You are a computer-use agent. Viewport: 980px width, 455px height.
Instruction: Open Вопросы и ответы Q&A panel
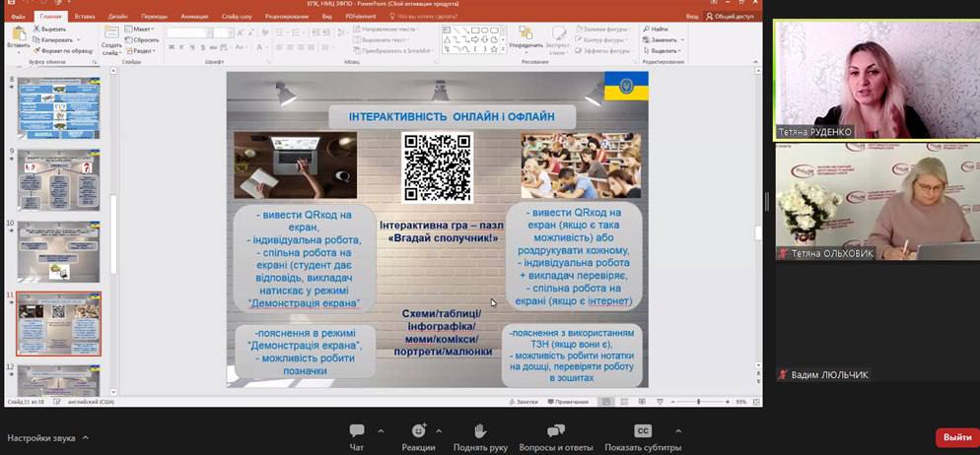point(556,436)
